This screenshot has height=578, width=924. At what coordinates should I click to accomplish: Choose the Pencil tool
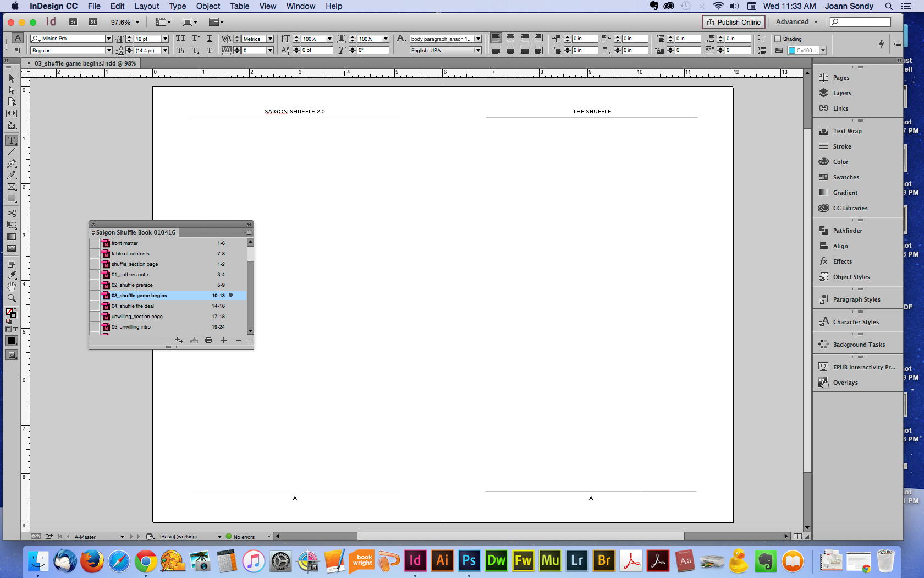coord(12,175)
